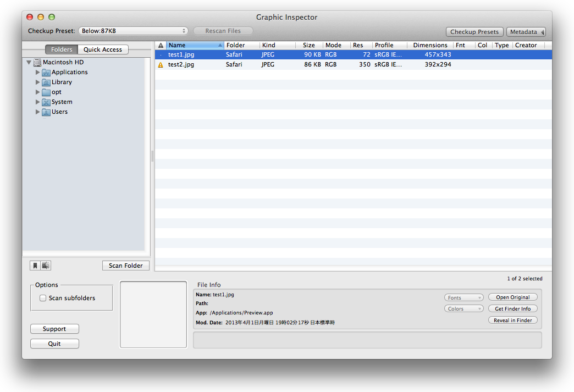This screenshot has height=392, width=574.
Task: Expand the opt folder
Action: (37, 92)
